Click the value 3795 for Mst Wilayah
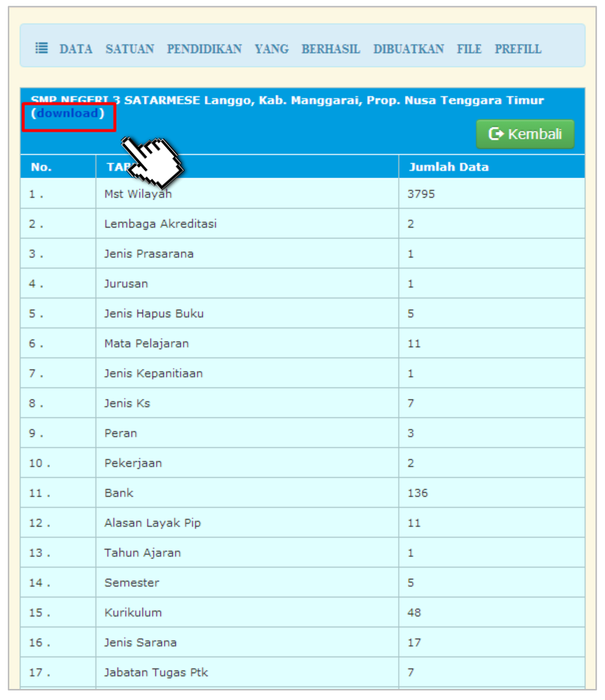Screen dimensions: 605x700 (421, 194)
